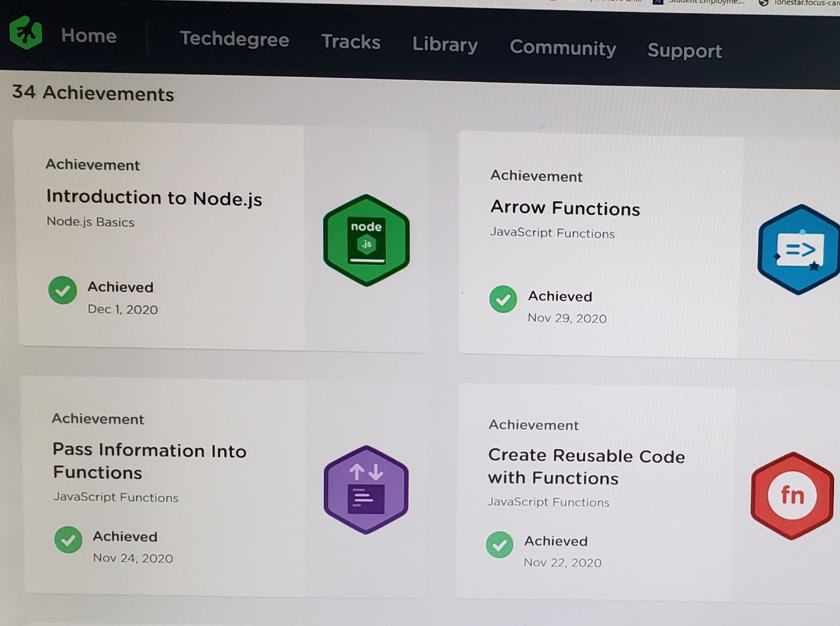This screenshot has height=626, width=840.
Task: Click the green checkmark above Nov 29, 2020
Action: (x=503, y=299)
